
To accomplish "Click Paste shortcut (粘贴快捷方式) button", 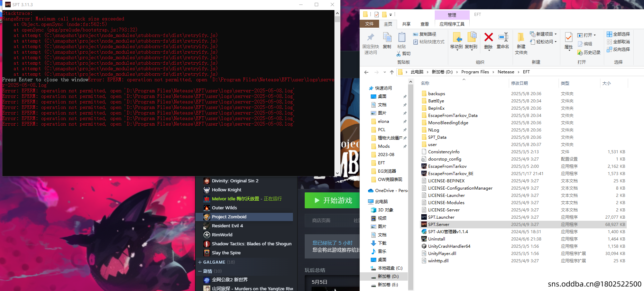I will (x=429, y=42).
